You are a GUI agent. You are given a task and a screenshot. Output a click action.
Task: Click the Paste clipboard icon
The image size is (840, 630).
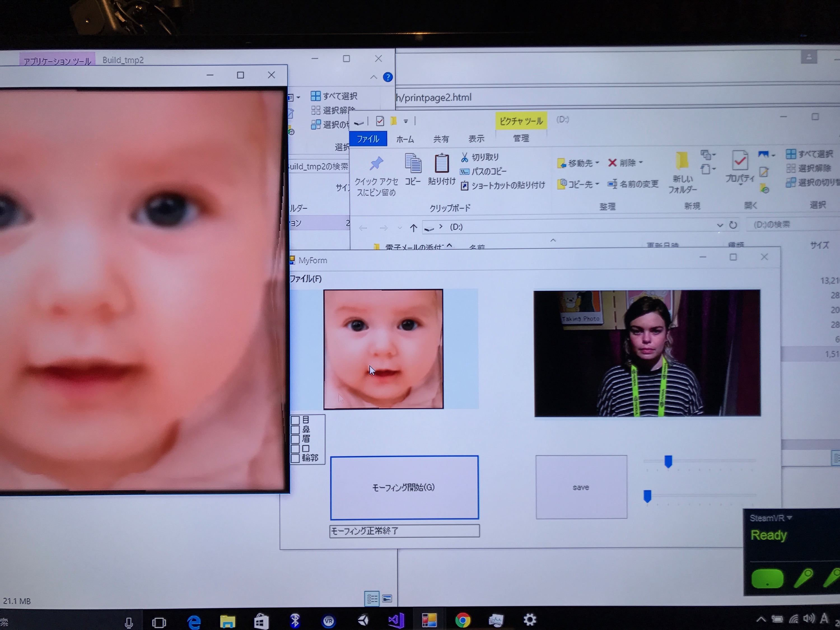tap(442, 163)
